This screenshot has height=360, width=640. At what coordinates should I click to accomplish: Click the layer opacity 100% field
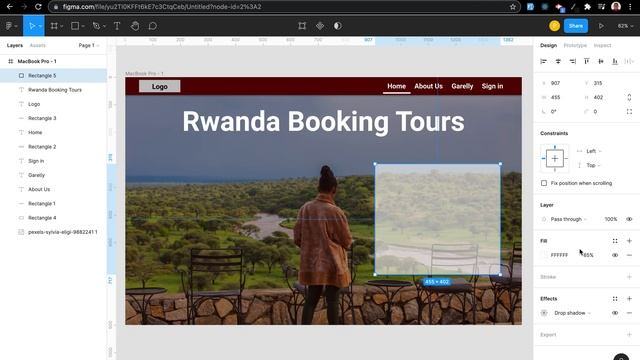[x=611, y=219]
